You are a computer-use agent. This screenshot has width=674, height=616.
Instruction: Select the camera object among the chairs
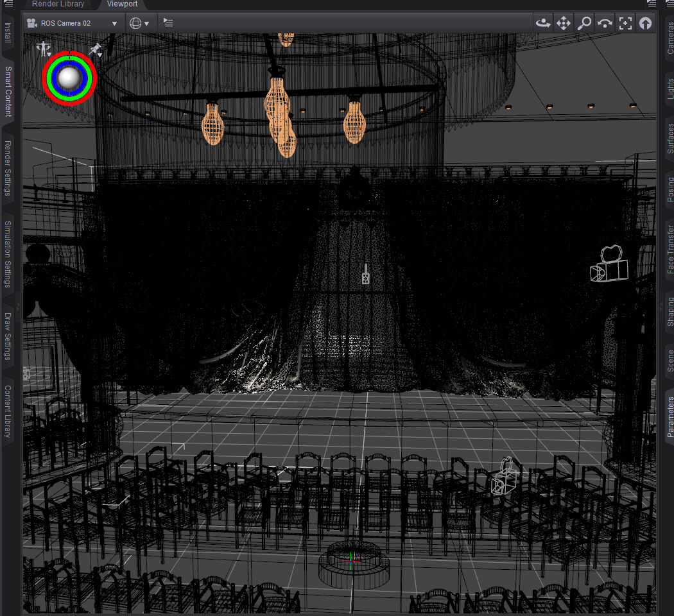[x=505, y=476]
